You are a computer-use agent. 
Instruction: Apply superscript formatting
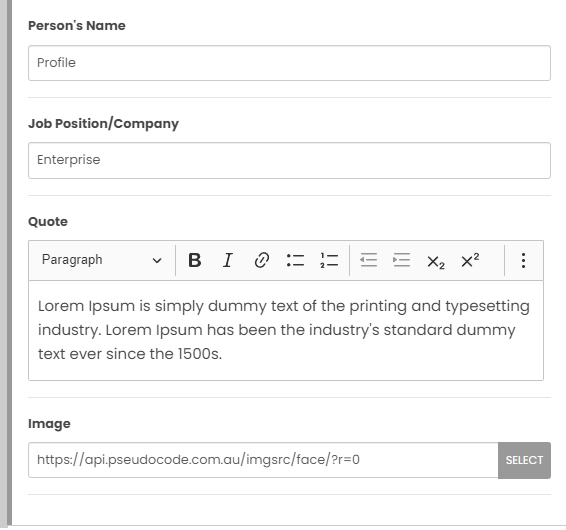[x=470, y=260]
